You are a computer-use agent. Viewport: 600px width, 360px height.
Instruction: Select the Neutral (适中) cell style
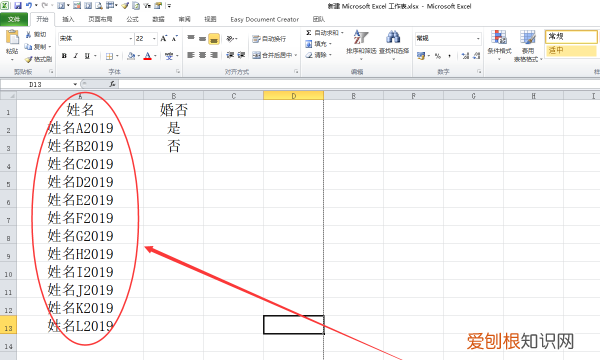pyautogui.click(x=571, y=50)
